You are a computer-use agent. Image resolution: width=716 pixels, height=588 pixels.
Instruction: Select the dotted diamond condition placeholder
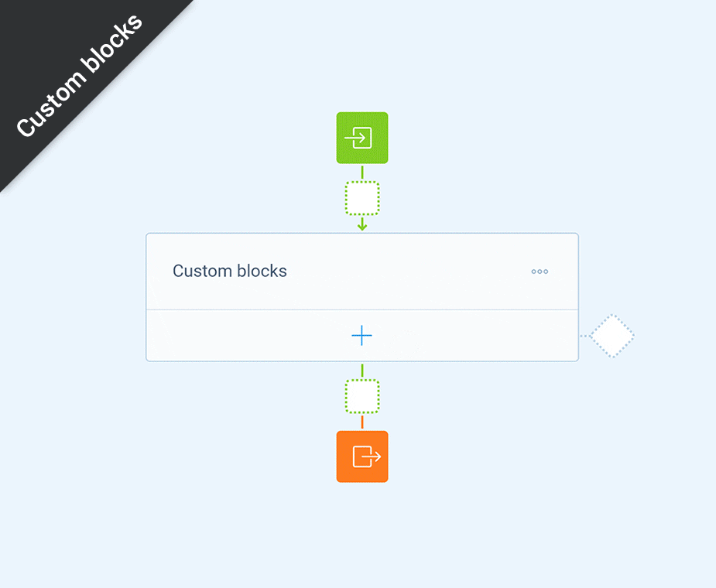click(x=612, y=336)
